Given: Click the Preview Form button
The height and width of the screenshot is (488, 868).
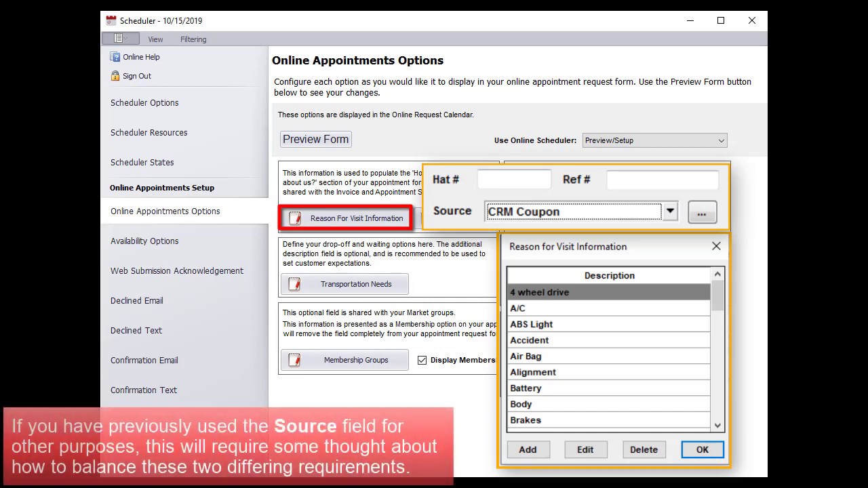Looking at the screenshot, I should pyautogui.click(x=315, y=139).
